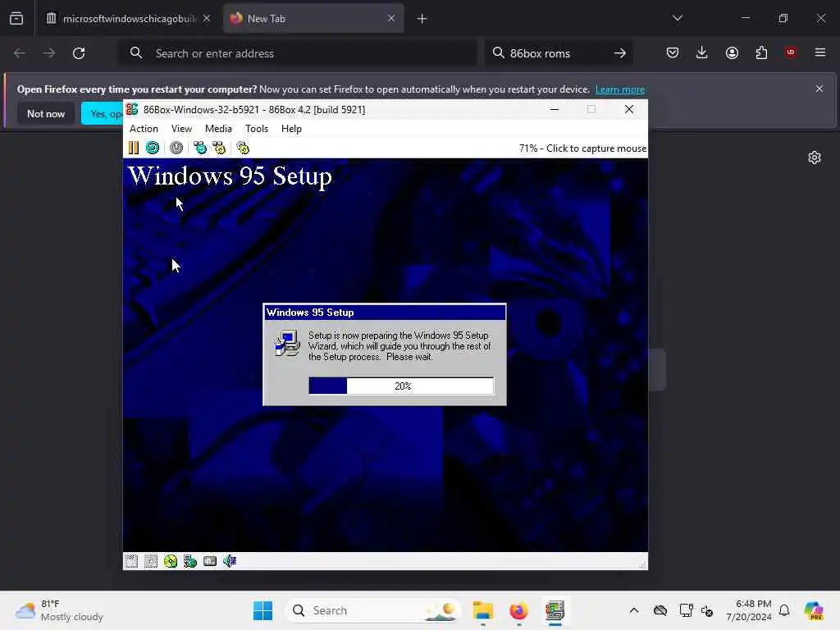Open File Explorer from taskbar

click(482, 610)
